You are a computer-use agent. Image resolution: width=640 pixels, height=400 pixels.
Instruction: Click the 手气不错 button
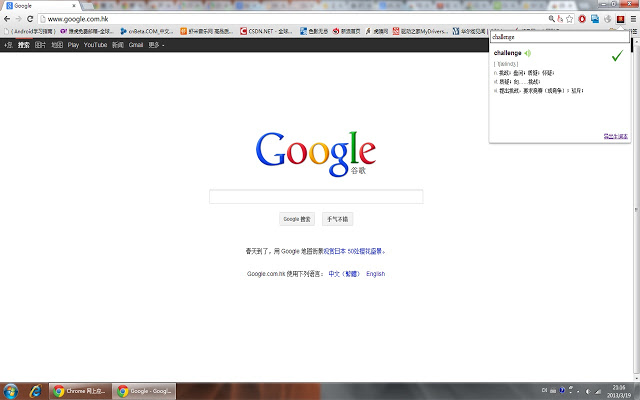tap(337, 219)
